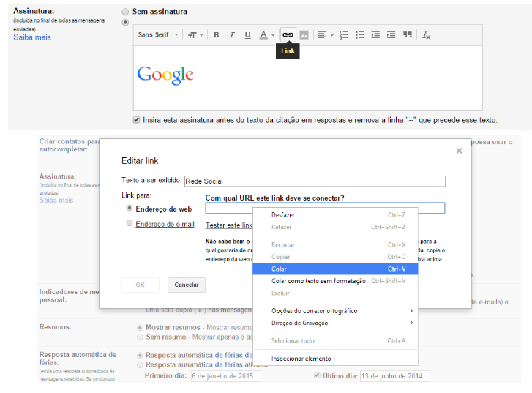This screenshot has width=532, height=393.
Task: Toggle 'Insira esta assinatura antes do texto' checkbox
Action: [137, 119]
